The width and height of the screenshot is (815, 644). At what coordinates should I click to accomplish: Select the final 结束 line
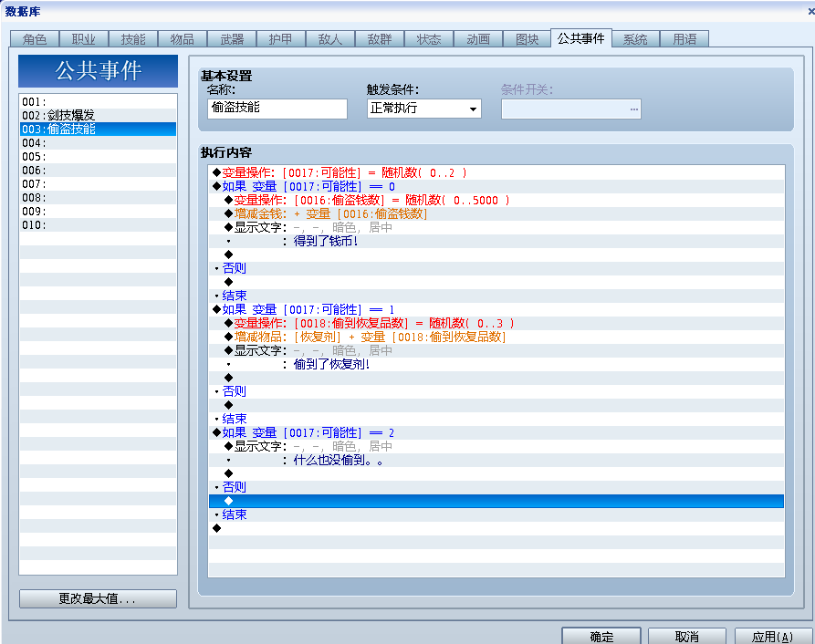[x=496, y=514]
